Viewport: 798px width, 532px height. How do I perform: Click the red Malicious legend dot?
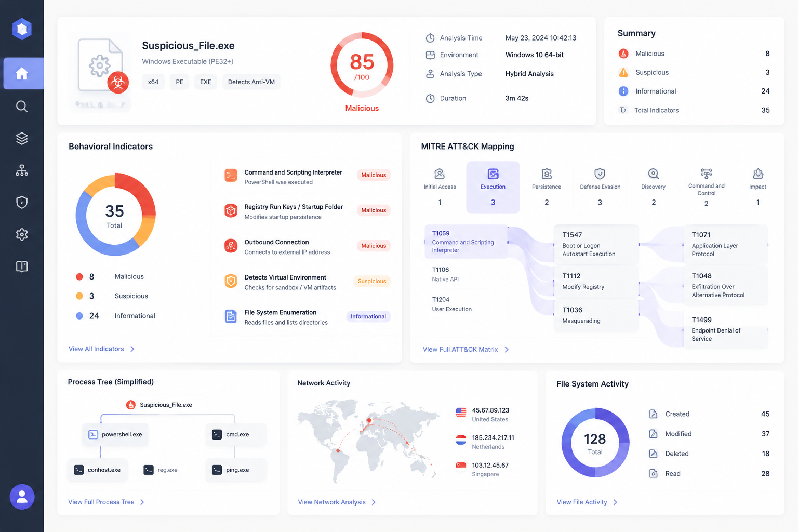pos(79,277)
